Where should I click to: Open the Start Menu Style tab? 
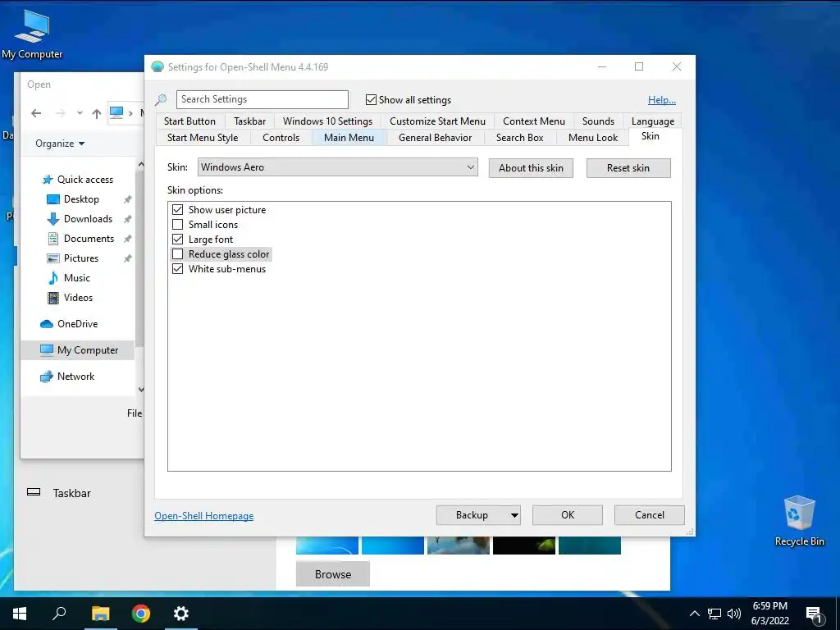(x=203, y=138)
